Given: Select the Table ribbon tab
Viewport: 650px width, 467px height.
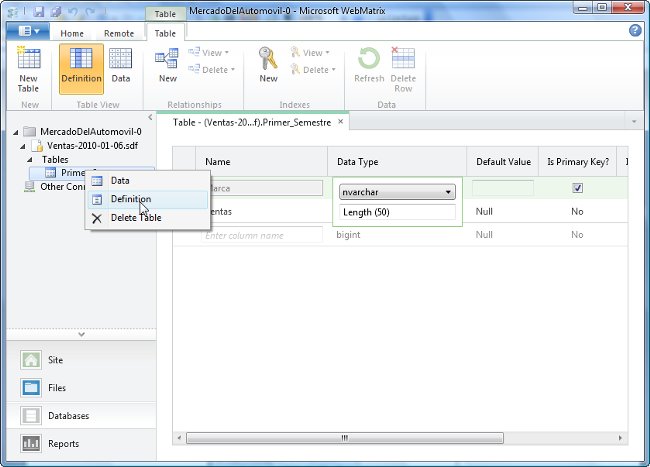Looking at the screenshot, I should click(x=165, y=34).
